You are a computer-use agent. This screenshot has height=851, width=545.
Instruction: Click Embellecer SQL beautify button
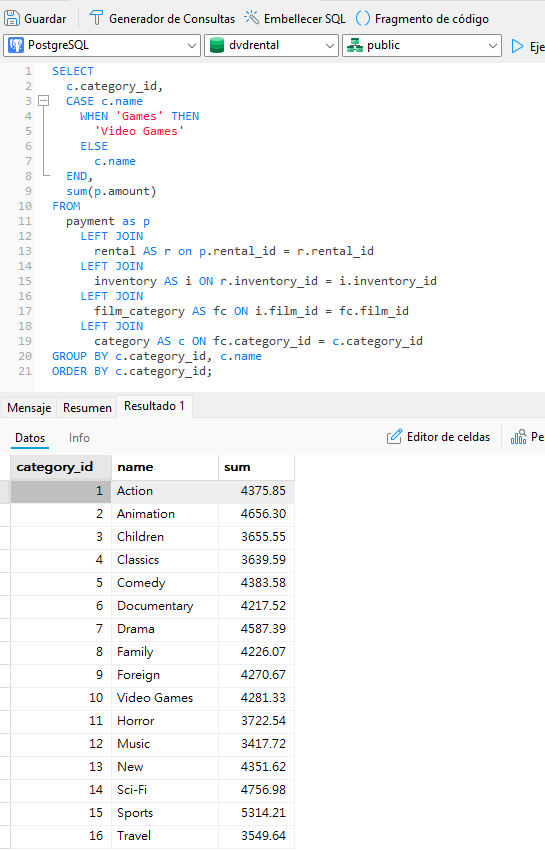295,18
